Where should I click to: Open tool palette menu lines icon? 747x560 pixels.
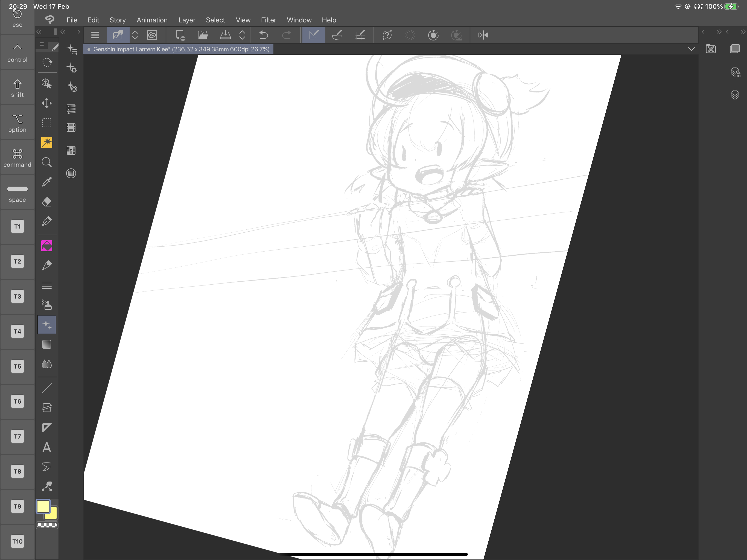click(42, 44)
